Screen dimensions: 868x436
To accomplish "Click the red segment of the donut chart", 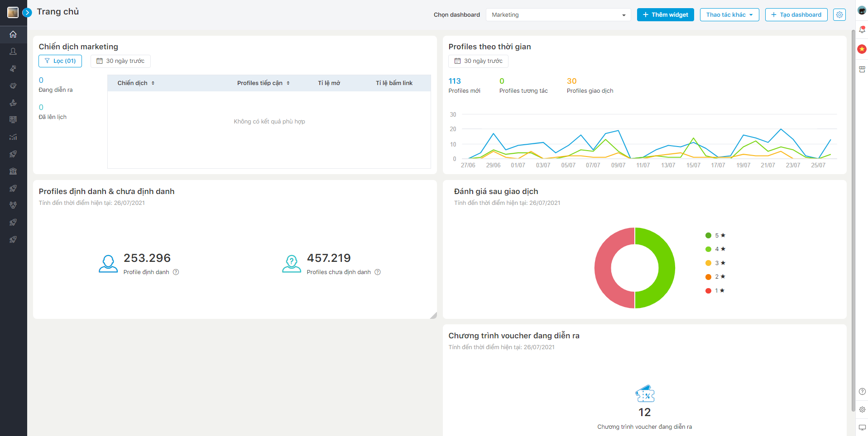I will click(603, 268).
